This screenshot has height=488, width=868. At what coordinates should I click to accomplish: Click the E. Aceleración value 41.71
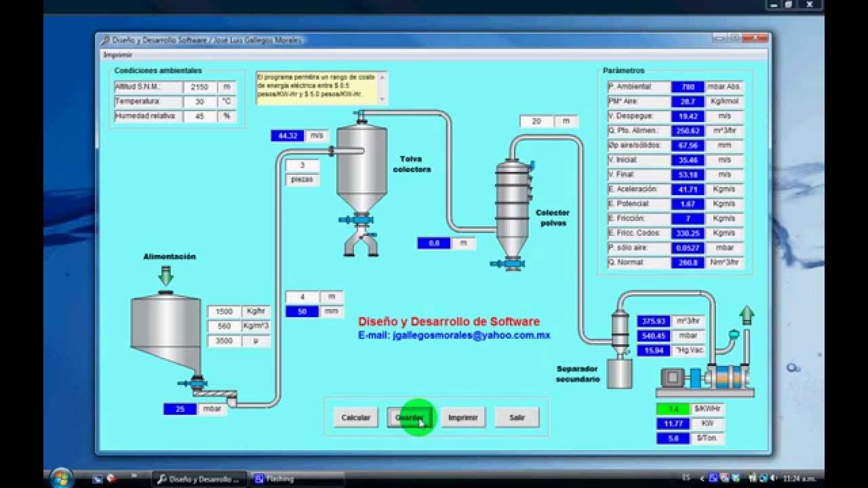(x=688, y=189)
